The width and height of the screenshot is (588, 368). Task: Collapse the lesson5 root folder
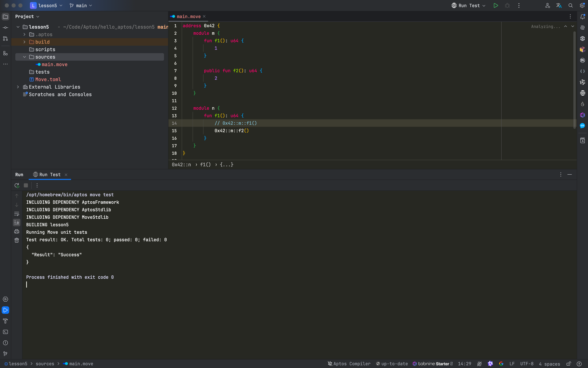coord(18,27)
